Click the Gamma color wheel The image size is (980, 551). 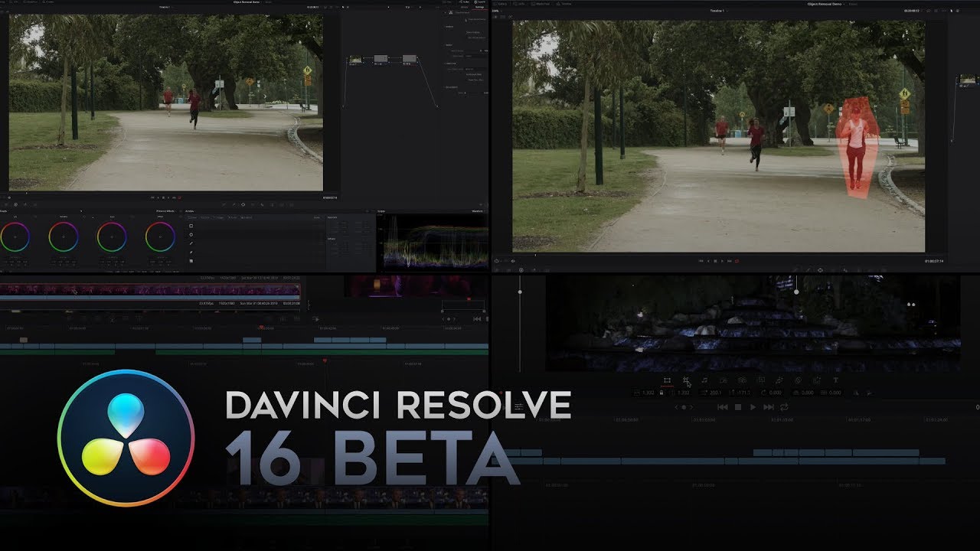64,237
